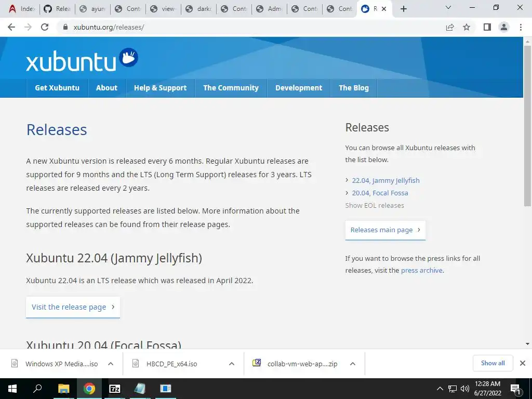Image resolution: width=532 pixels, height=399 pixels.
Task: Focus the address bar URL
Action: click(x=109, y=27)
